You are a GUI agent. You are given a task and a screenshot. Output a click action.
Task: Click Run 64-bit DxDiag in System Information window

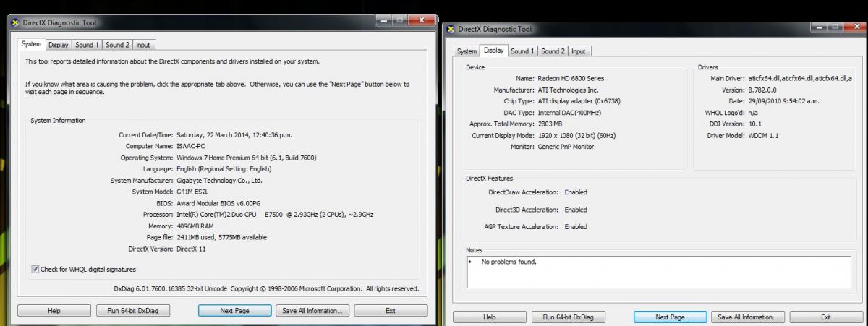pos(132,311)
